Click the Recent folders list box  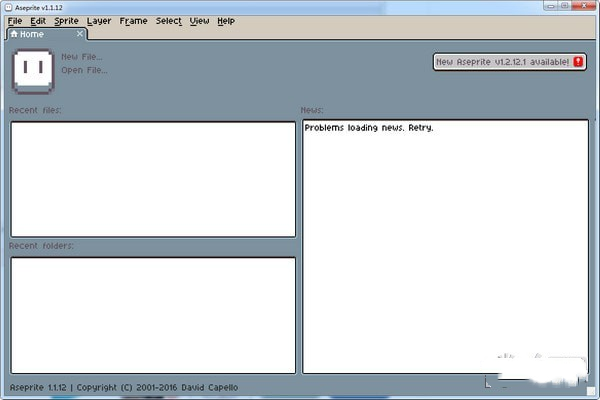[x=153, y=315]
